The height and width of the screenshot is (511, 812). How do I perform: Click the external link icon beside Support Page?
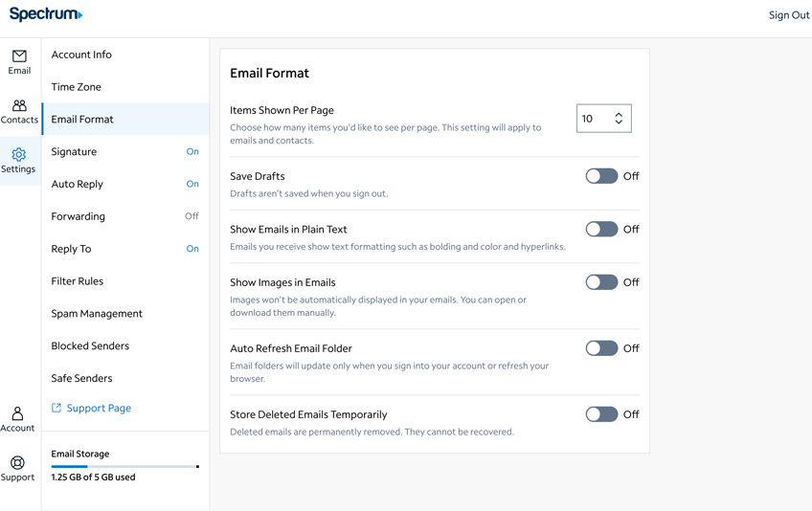click(x=56, y=409)
